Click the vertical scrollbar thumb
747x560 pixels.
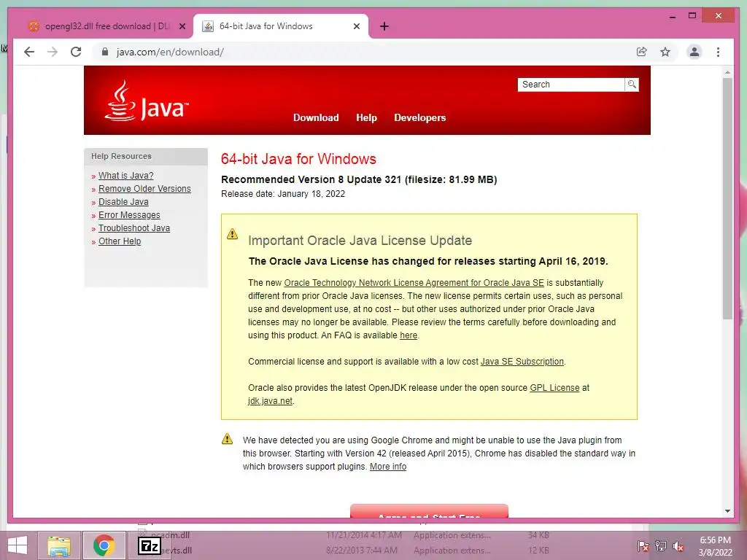pos(727,198)
